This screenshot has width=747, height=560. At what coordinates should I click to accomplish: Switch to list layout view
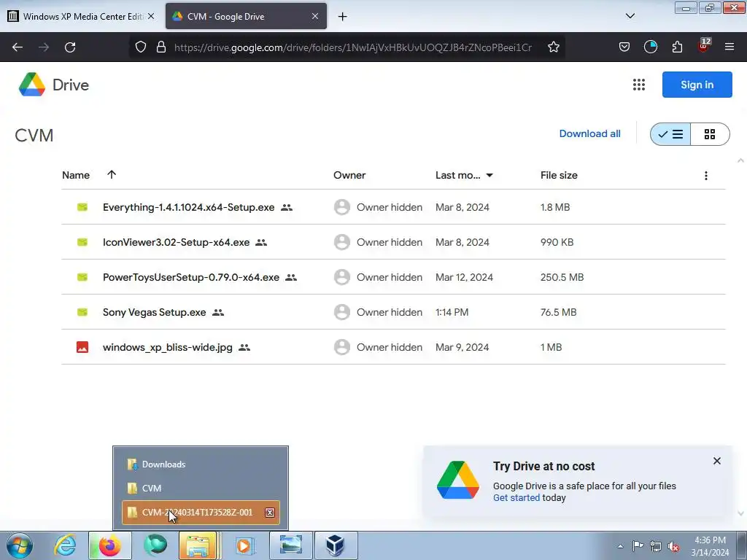tap(670, 134)
